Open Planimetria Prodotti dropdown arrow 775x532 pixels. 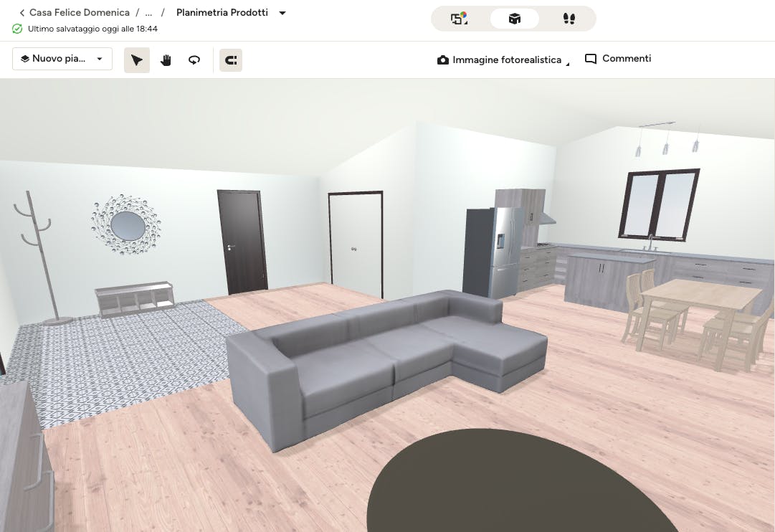(x=282, y=13)
